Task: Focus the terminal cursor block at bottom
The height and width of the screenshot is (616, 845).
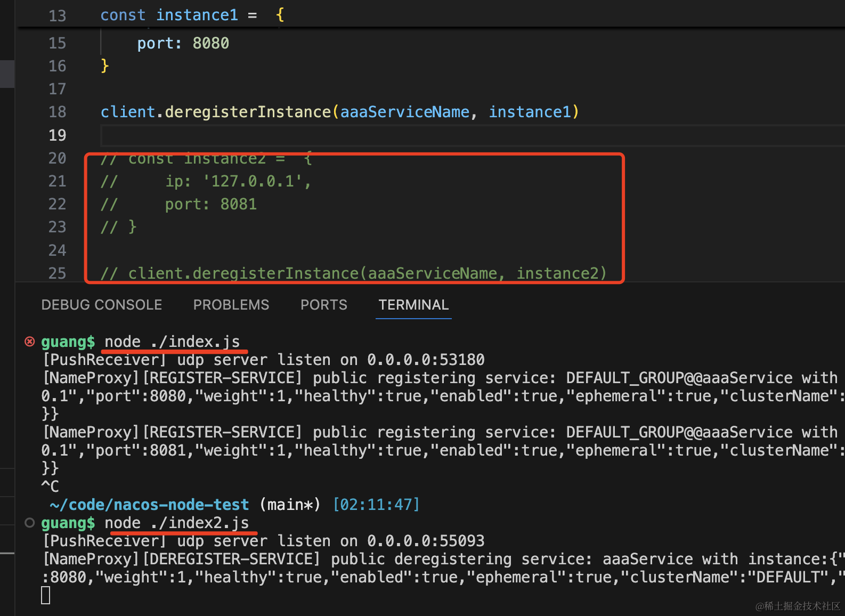Action: pyautogui.click(x=46, y=595)
